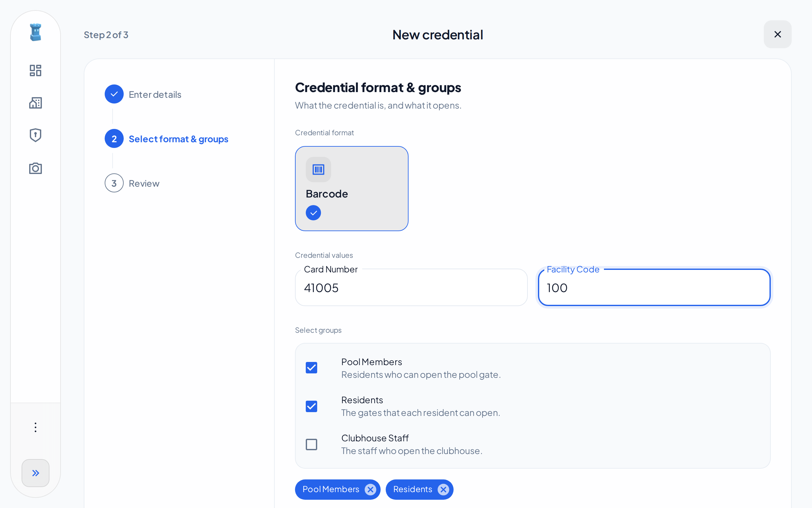Uncheck the Pool Members group checkbox
Image resolution: width=812 pixels, height=508 pixels.
pyautogui.click(x=311, y=368)
